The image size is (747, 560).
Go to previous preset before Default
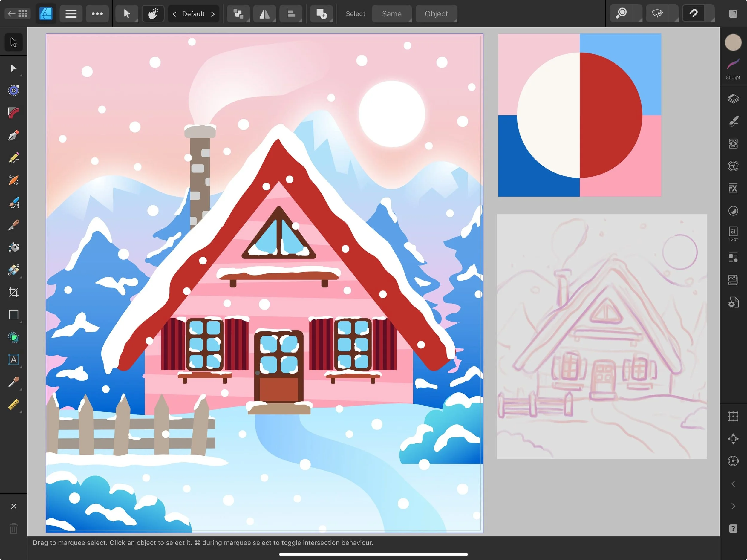174,14
